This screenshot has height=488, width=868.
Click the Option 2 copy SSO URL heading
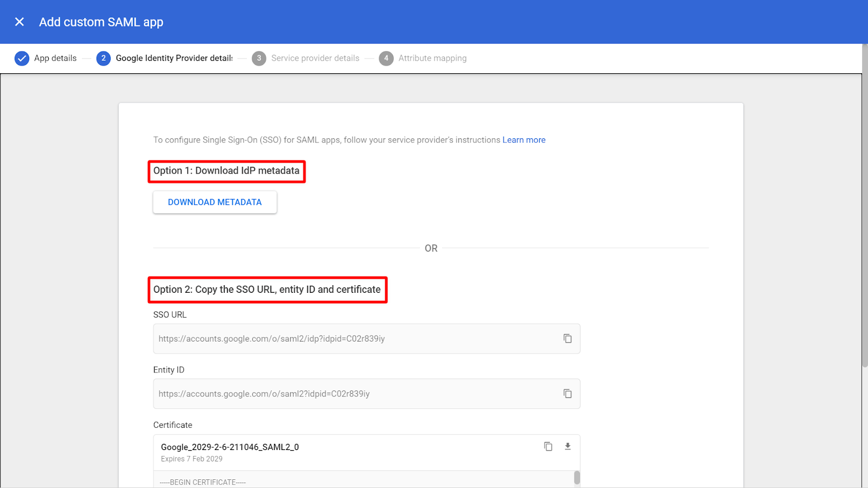point(267,290)
